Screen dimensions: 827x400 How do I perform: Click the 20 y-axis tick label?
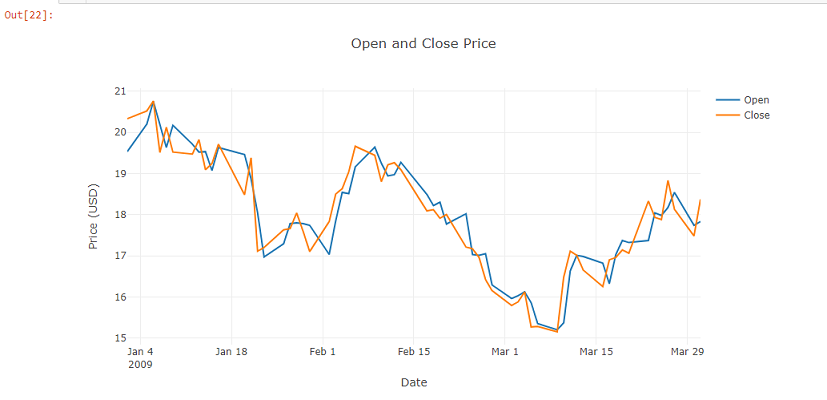pos(120,132)
